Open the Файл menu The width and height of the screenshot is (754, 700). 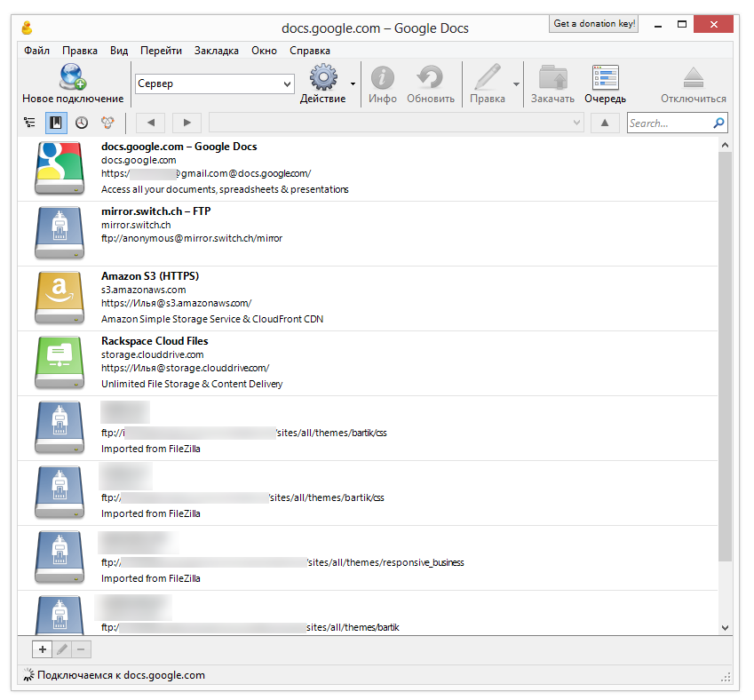(36, 51)
